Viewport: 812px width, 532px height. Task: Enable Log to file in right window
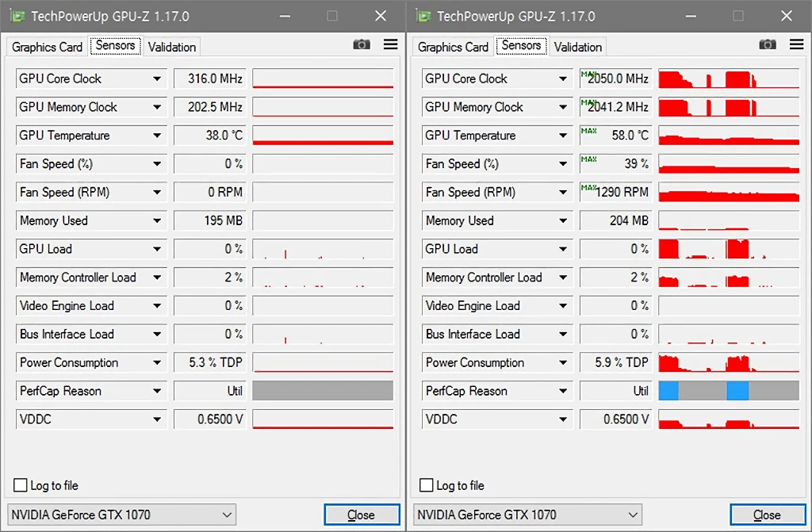click(426, 485)
